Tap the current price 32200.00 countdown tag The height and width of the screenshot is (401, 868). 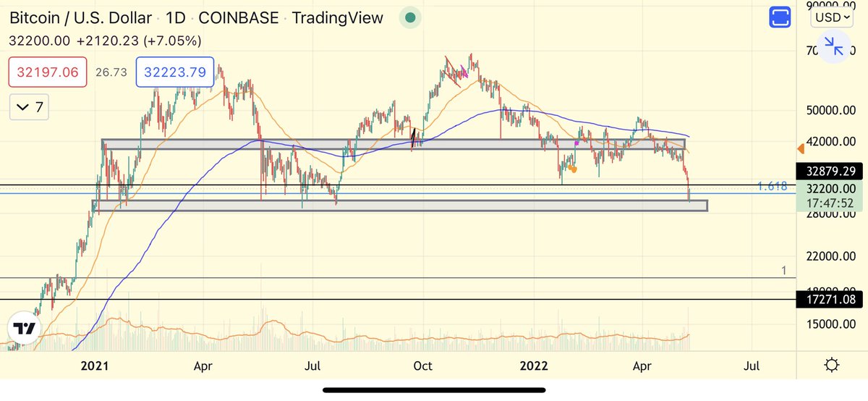pyautogui.click(x=828, y=196)
